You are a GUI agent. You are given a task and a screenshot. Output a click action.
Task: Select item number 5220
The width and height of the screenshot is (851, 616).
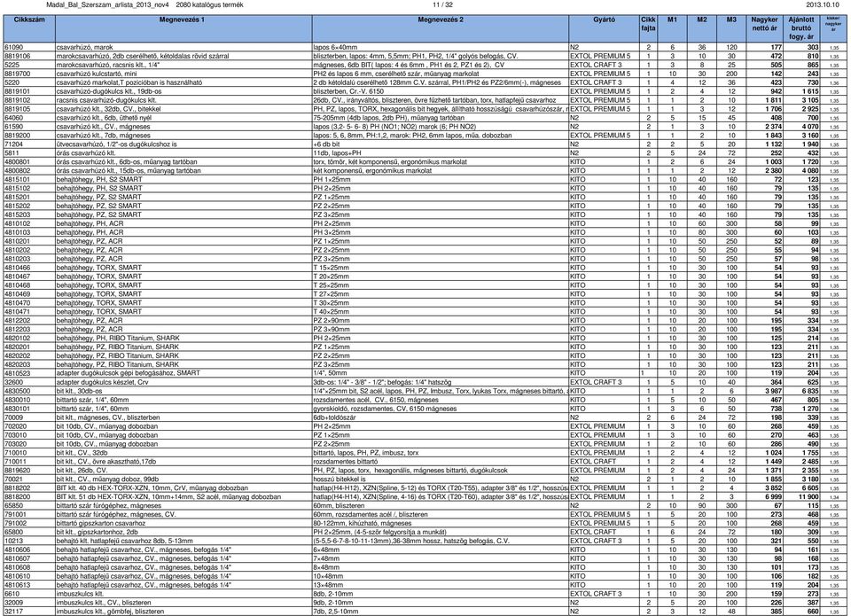pos(12,82)
